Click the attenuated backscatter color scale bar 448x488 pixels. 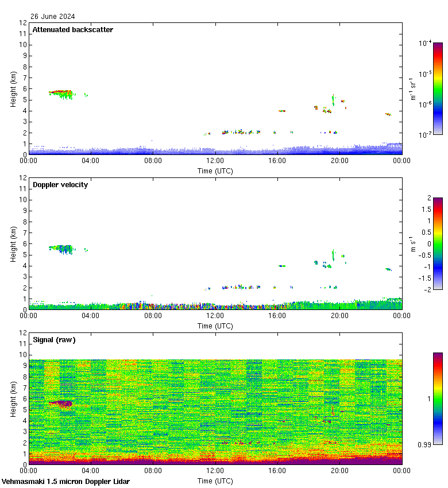point(438,88)
